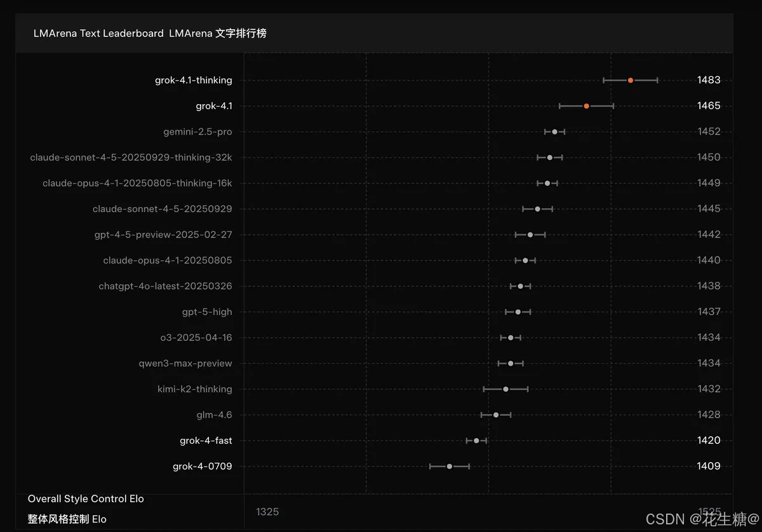
Task: Click the chatgpt-4o-latest-20250326 label
Action: pos(165,286)
